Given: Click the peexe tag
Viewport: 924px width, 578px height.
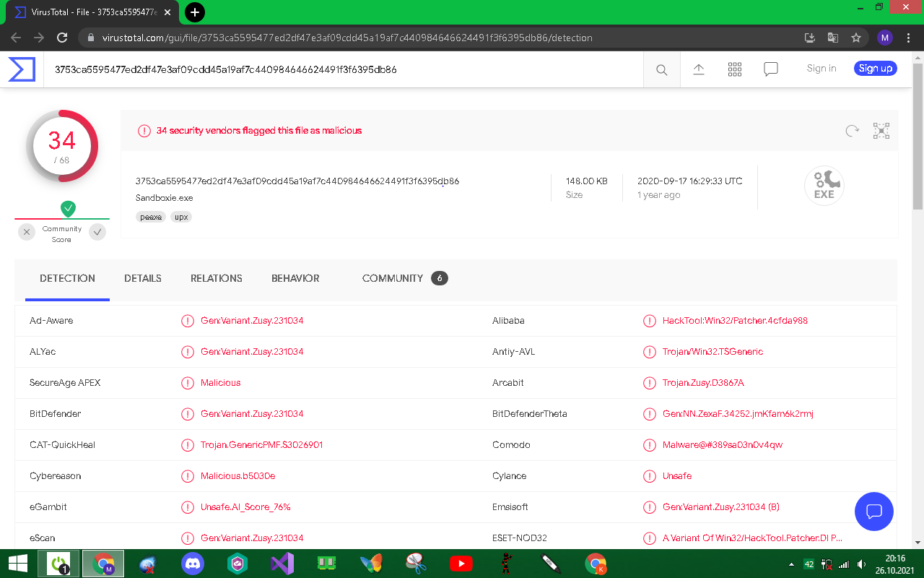Looking at the screenshot, I should click(x=151, y=217).
